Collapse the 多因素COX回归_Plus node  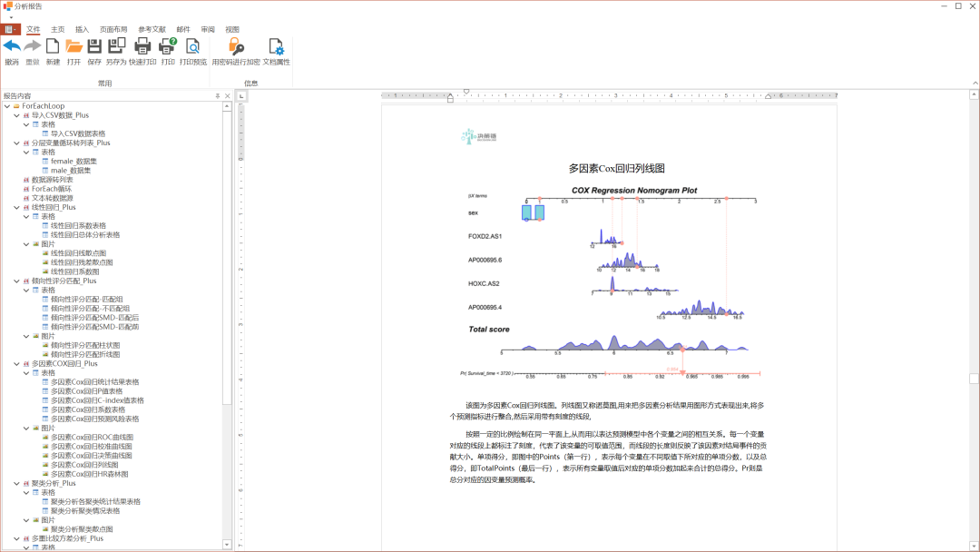point(16,364)
